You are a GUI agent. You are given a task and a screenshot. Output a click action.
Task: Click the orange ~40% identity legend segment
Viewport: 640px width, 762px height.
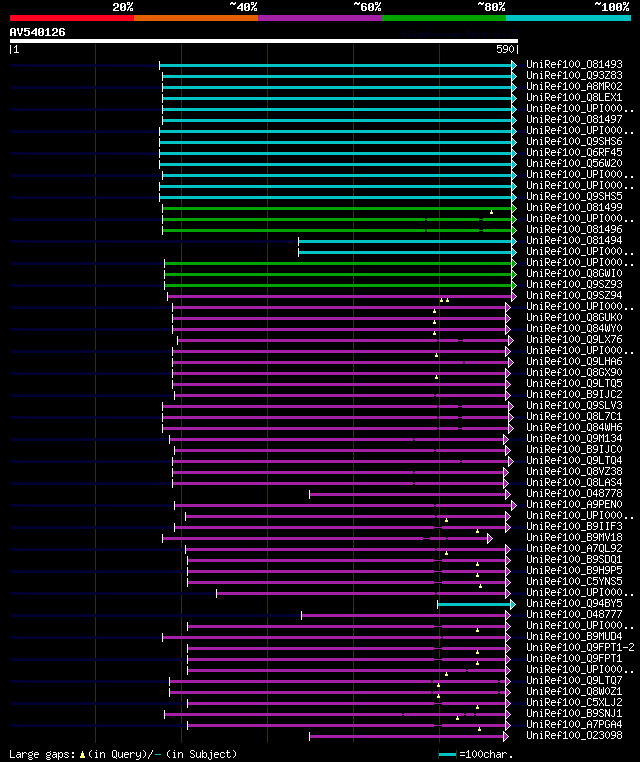pos(196,18)
